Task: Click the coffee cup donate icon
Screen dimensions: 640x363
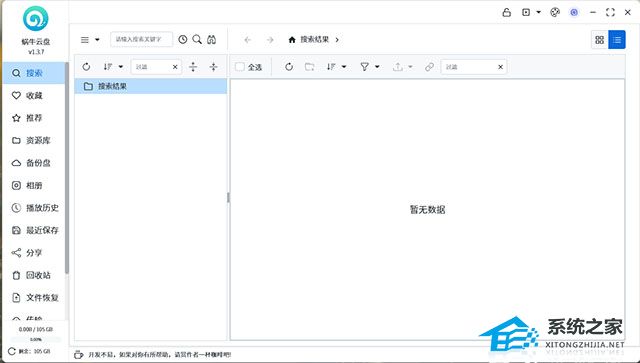Action: pos(78,354)
